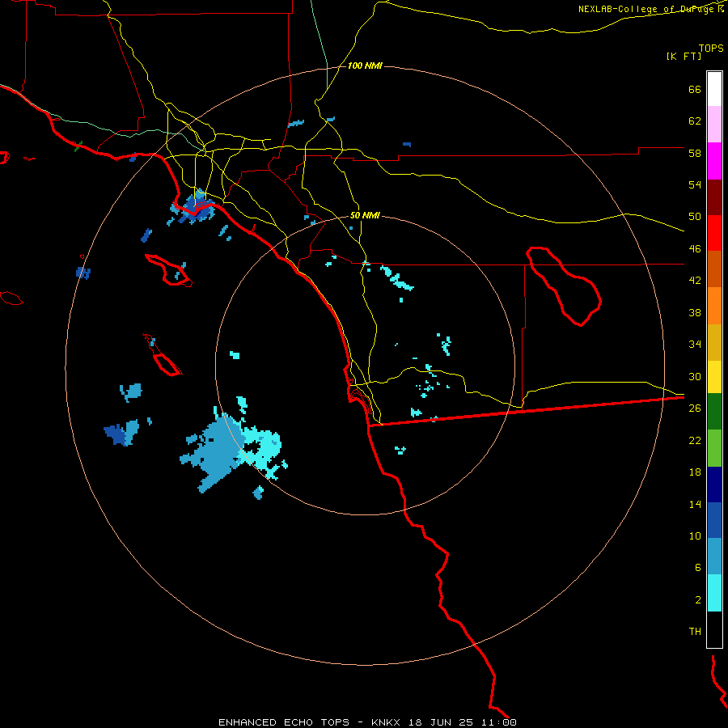Image resolution: width=728 pixels, height=728 pixels.
Task: Click the "42" legend value
Action: click(695, 281)
